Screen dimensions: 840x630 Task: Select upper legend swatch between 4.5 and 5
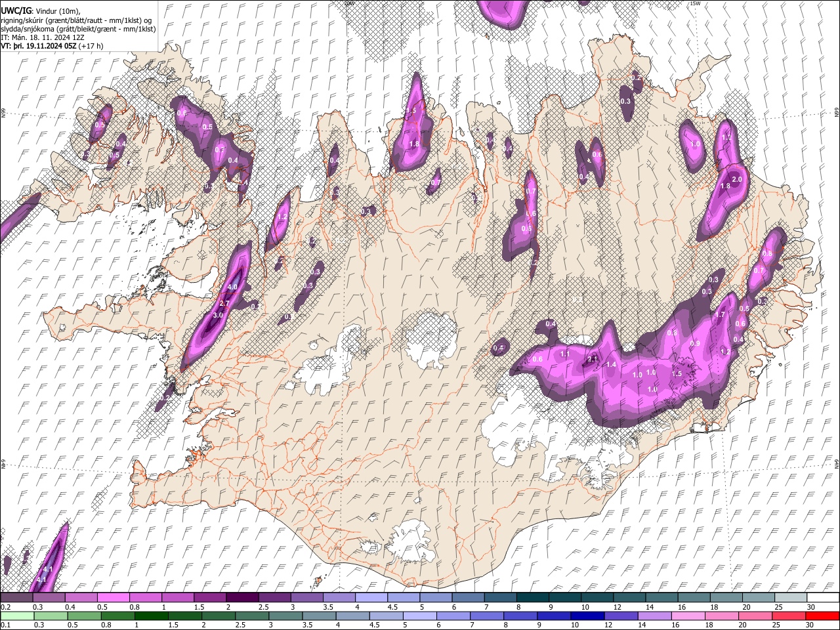pyautogui.click(x=404, y=598)
